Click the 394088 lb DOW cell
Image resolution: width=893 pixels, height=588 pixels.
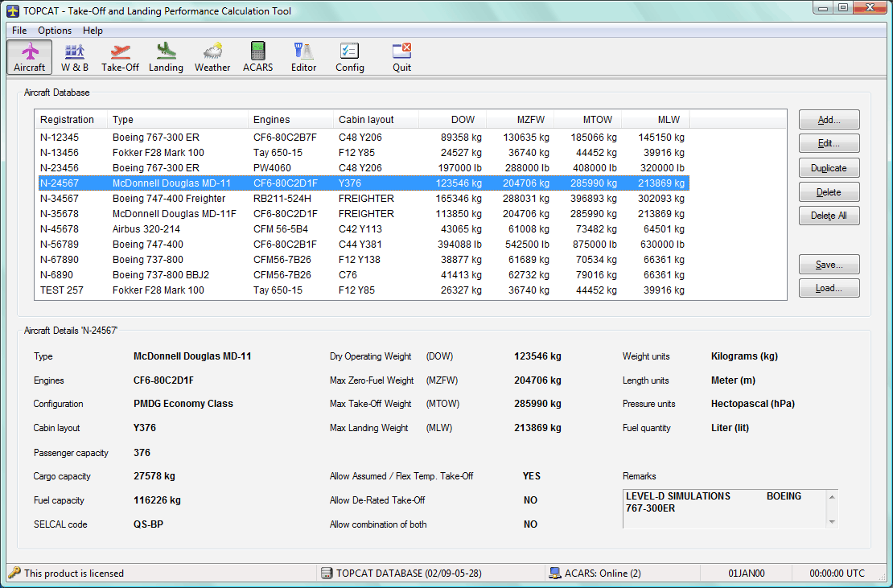coord(459,245)
